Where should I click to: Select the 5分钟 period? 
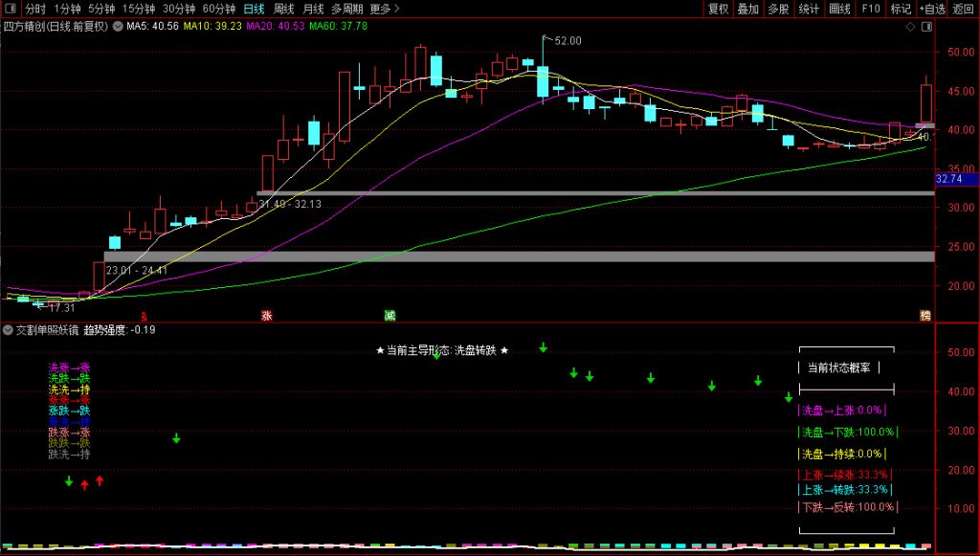[x=101, y=9]
